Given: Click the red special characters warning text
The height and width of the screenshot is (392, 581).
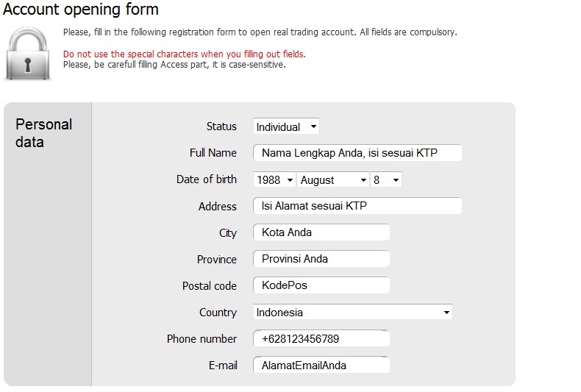Looking at the screenshot, I should click(x=184, y=54).
